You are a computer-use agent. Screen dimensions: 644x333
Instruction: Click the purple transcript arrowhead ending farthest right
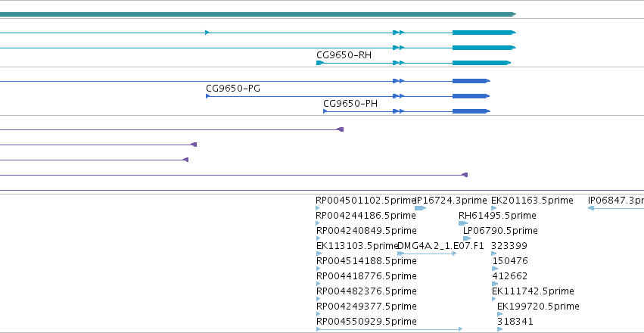pos(465,175)
